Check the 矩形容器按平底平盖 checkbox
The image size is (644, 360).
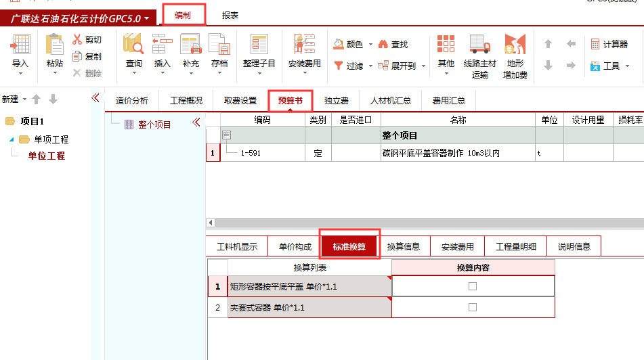click(473, 286)
